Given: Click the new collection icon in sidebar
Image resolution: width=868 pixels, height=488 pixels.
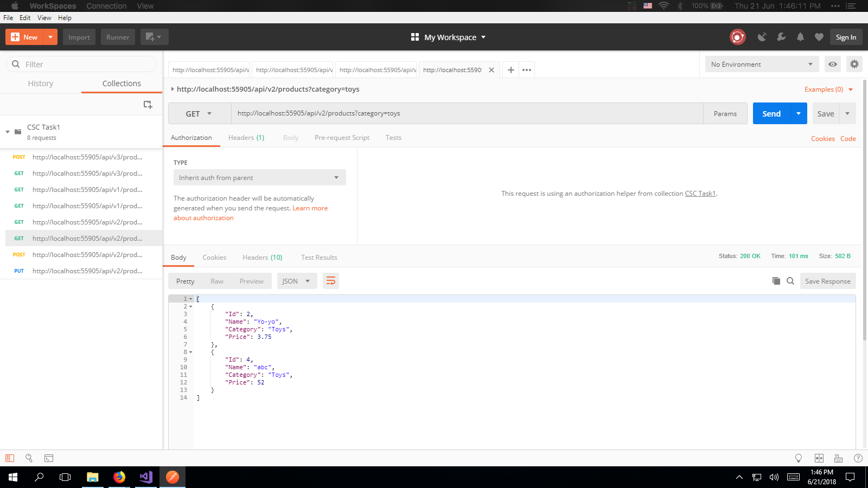Looking at the screenshot, I should (148, 105).
